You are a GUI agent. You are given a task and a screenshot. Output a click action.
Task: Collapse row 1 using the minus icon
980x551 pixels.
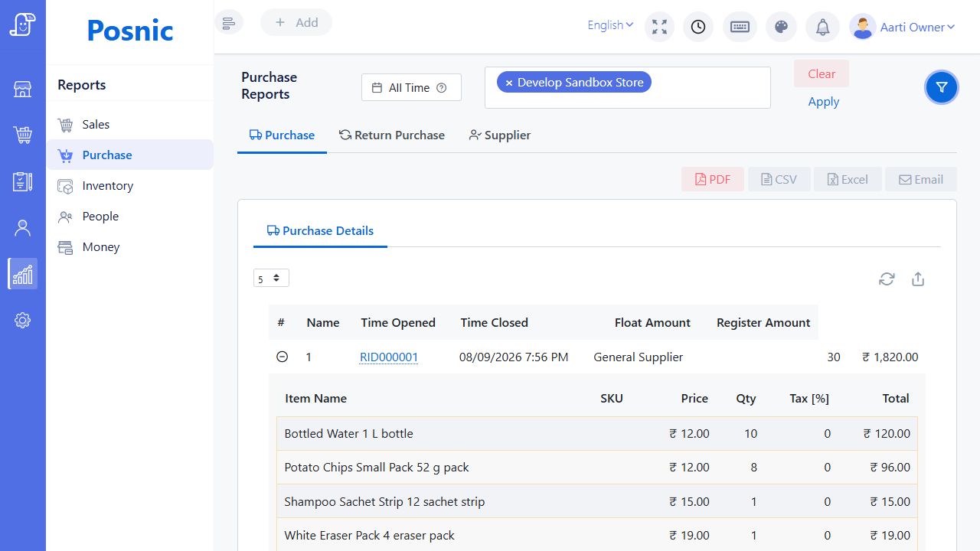click(x=282, y=357)
